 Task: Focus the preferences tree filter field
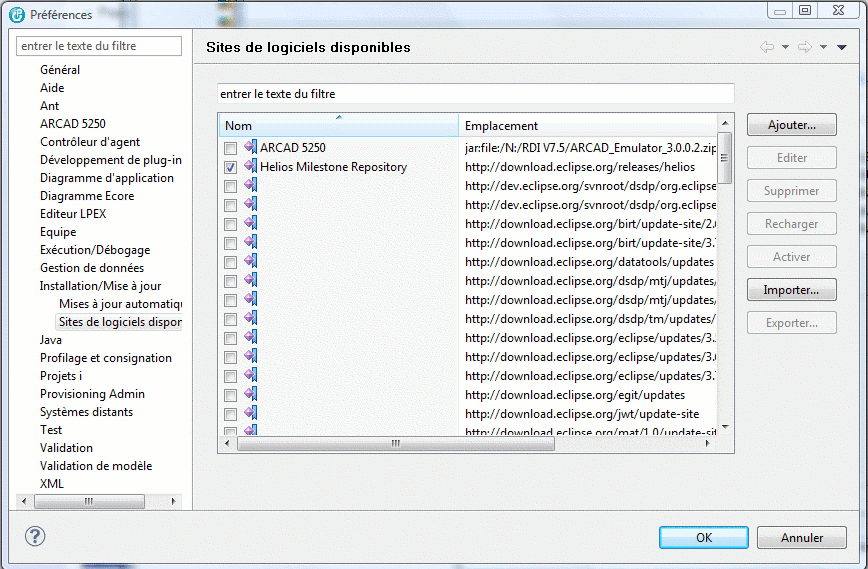pos(99,46)
